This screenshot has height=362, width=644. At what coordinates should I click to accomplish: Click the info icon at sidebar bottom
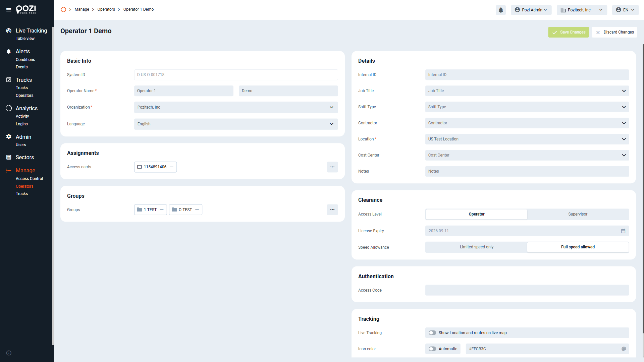point(9,353)
